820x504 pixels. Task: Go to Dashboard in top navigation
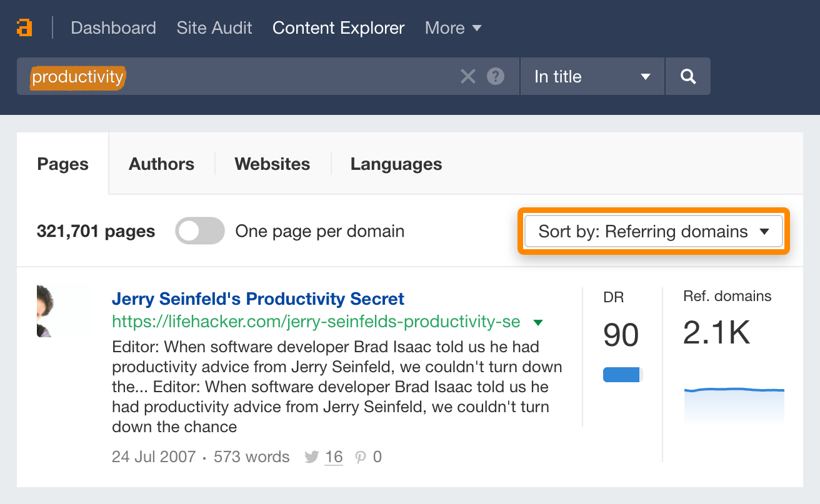click(113, 28)
